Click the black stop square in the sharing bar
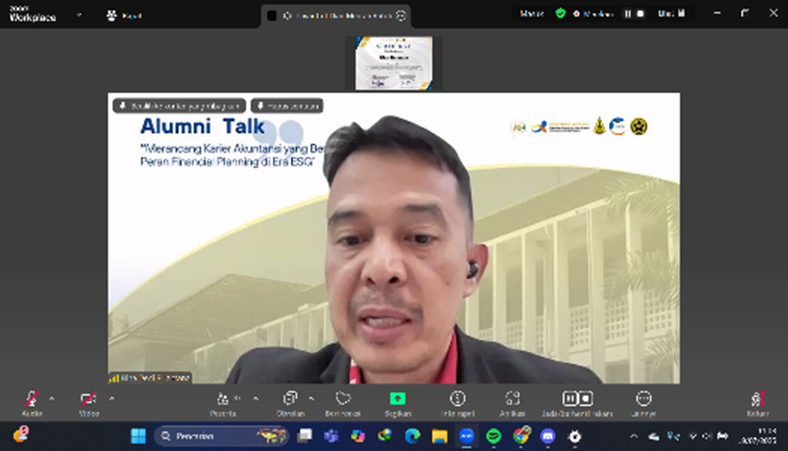Viewport: 788px width, 451px height. click(272, 16)
